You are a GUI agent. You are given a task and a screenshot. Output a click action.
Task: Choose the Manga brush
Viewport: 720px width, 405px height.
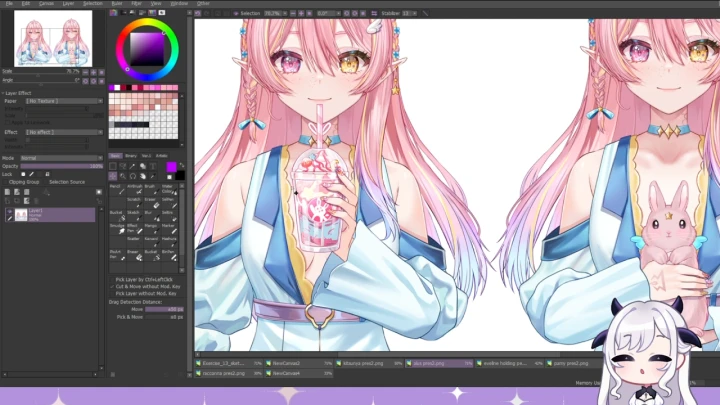(x=151, y=229)
